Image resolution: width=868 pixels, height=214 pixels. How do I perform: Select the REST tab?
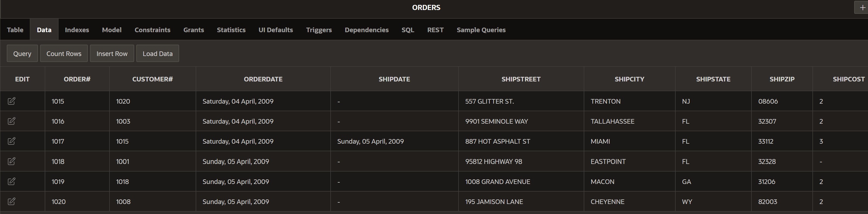coord(435,29)
